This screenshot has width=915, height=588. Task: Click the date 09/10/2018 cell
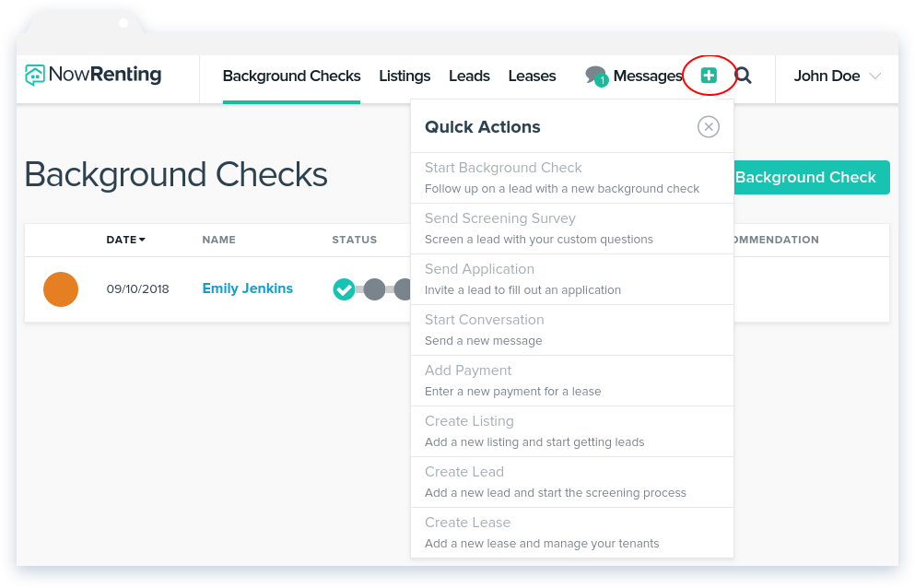tap(137, 289)
